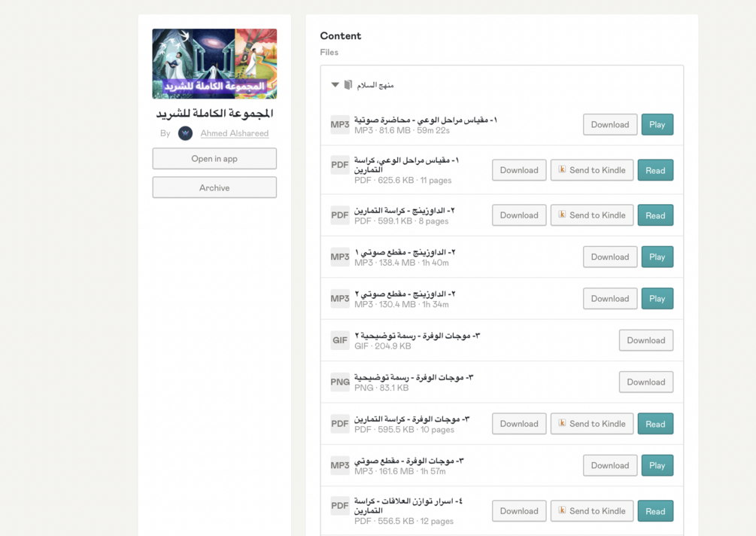756x536 pixels.
Task: Play the 1h 40m MP3
Action: tap(657, 257)
